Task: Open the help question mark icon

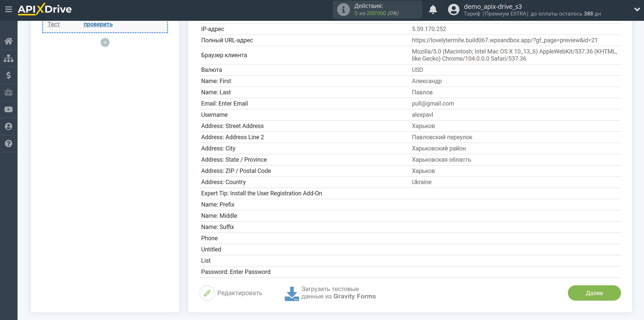Action: [9, 143]
